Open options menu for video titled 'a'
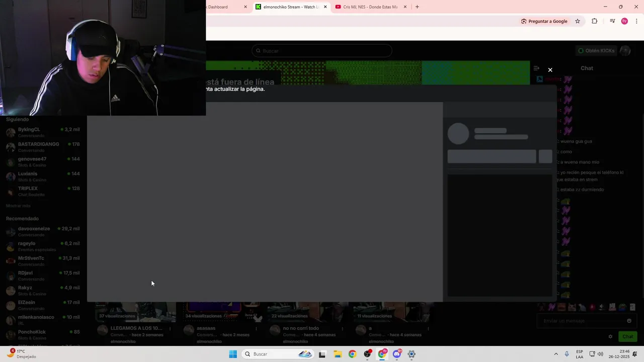The width and height of the screenshot is (644, 362). (x=428, y=329)
